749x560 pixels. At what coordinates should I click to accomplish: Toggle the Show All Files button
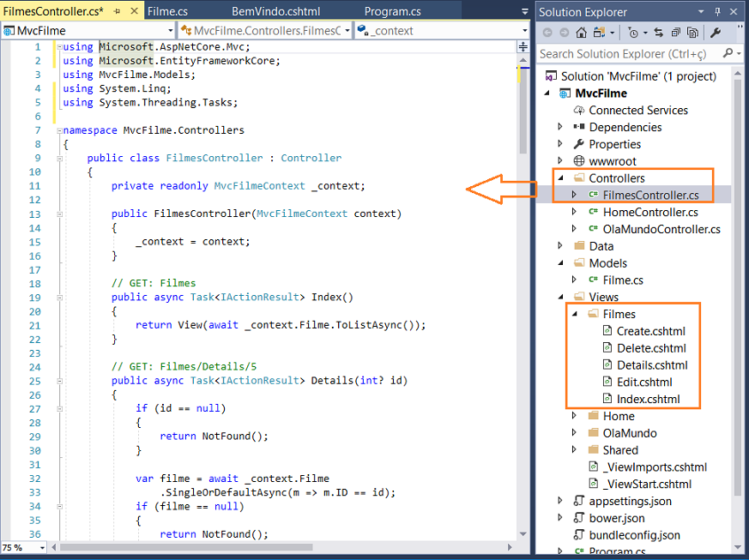click(691, 33)
